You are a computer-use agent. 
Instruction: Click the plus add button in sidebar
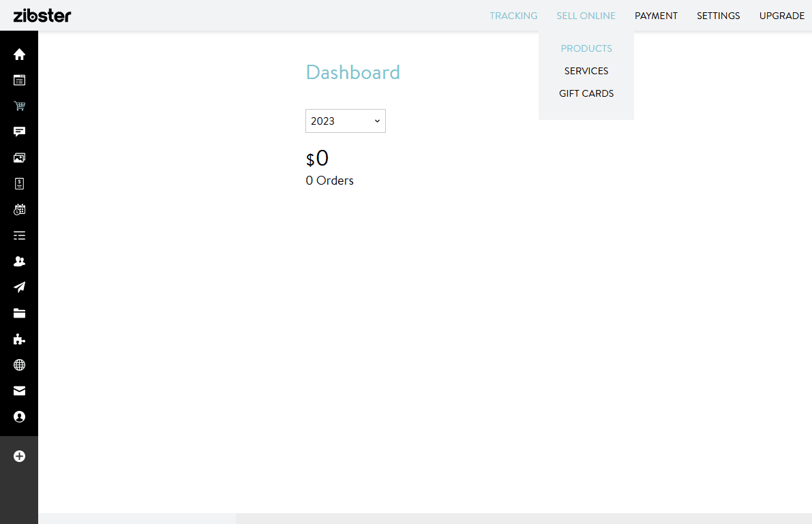[19, 456]
